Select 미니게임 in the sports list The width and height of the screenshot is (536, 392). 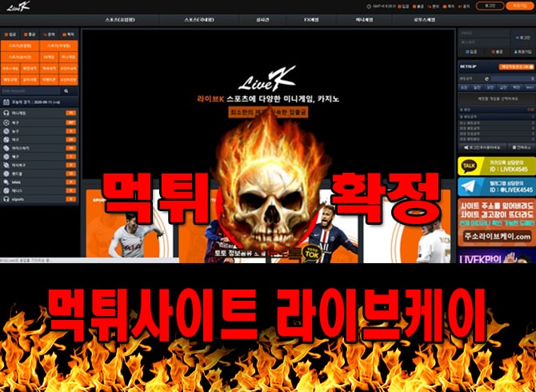(x=39, y=113)
